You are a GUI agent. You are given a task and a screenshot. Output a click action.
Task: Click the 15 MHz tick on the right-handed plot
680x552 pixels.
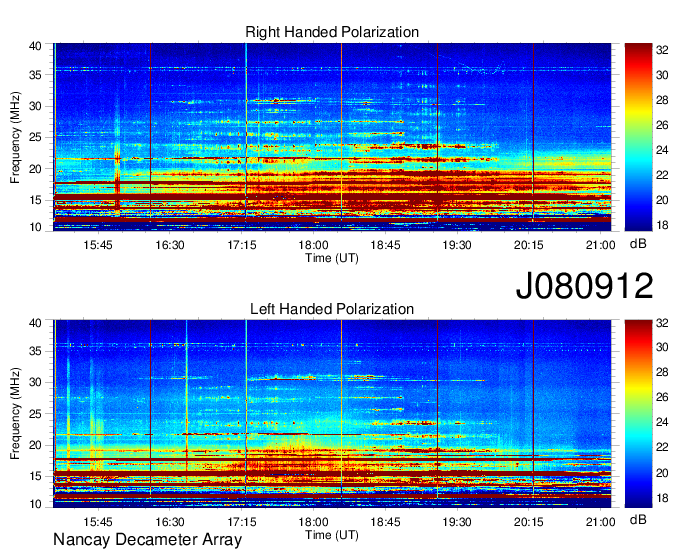[x=35, y=200]
